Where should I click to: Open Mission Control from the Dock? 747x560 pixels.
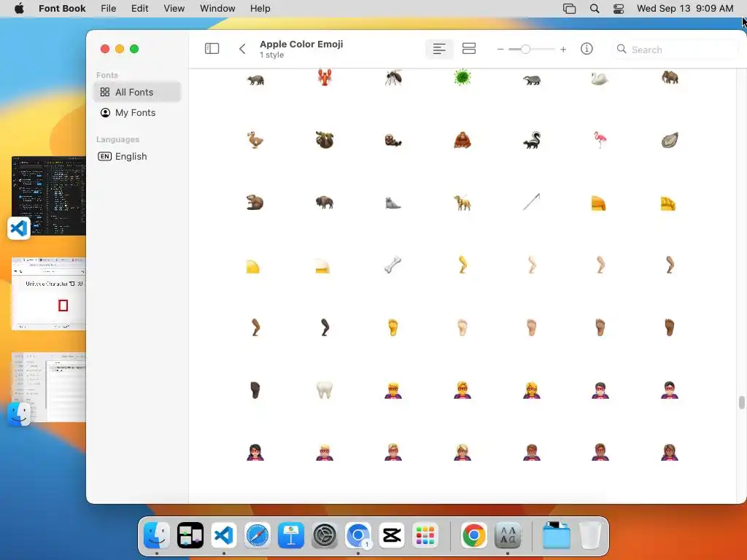tap(190, 535)
